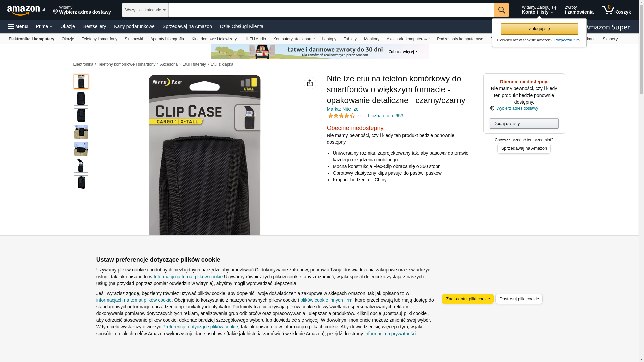Click the search magnifier button
644x362 pixels.
pyautogui.click(x=502, y=10)
